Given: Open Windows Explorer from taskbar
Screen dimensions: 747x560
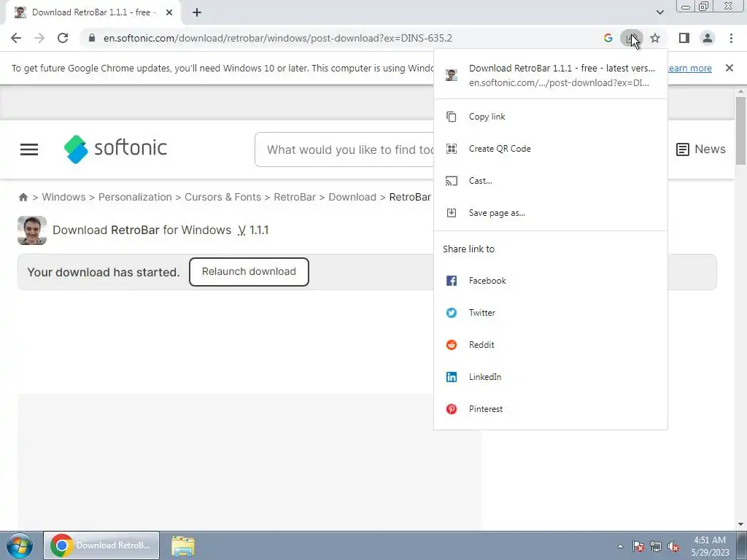Looking at the screenshot, I should 183,546.
